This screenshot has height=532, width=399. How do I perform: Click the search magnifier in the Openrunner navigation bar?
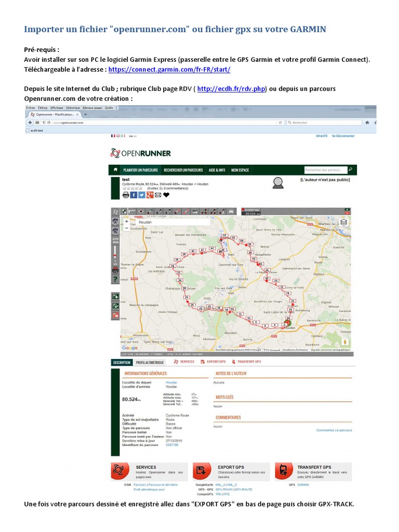[351, 169]
